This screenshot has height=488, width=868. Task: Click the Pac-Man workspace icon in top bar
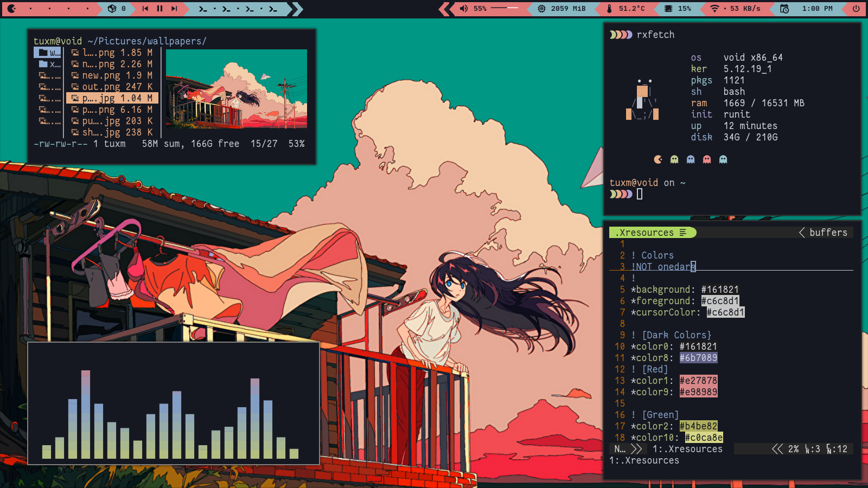click(11, 9)
